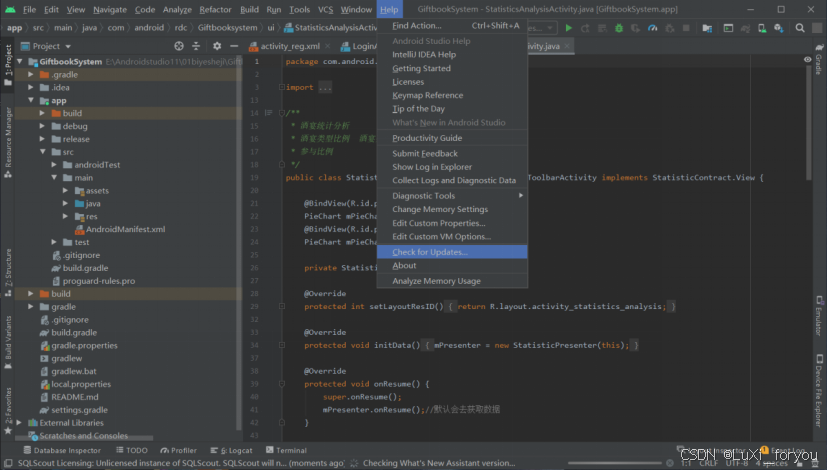Click the Stop square icon in toolbar

click(686, 28)
